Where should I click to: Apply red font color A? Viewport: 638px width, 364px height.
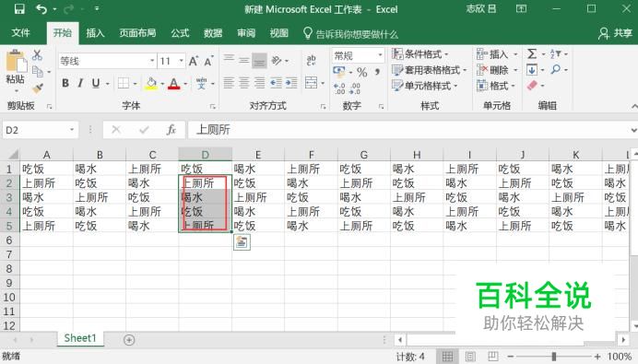coord(174,83)
